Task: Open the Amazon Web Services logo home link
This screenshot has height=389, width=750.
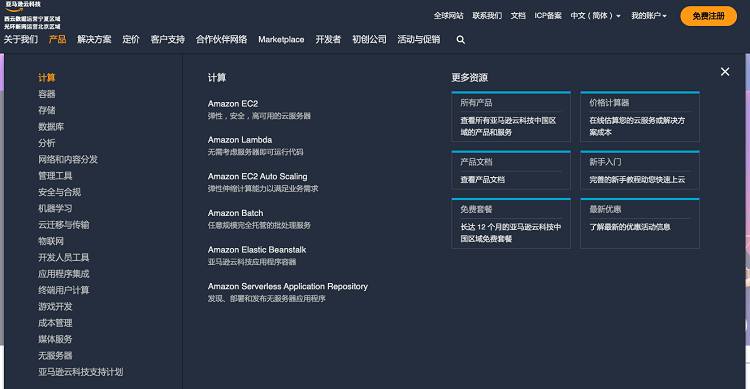Action: (x=32, y=15)
